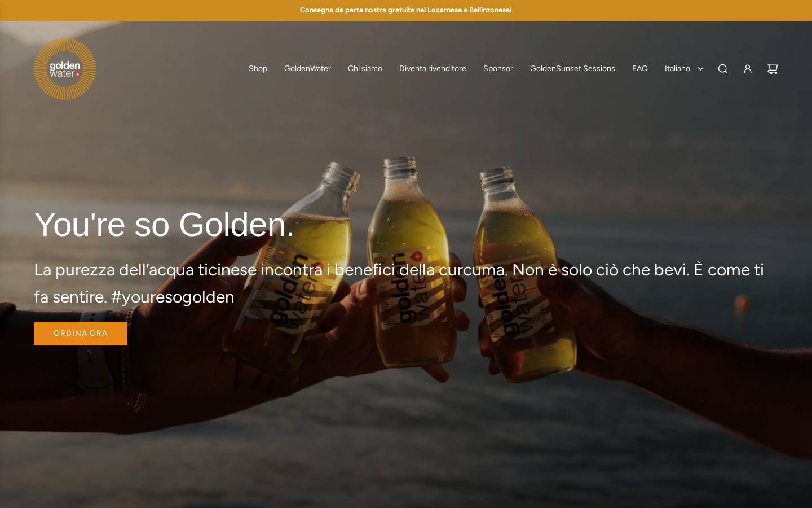Click the #youresogolden tagline paragraph
The image size is (812, 508).
click(x=399, y=283)
